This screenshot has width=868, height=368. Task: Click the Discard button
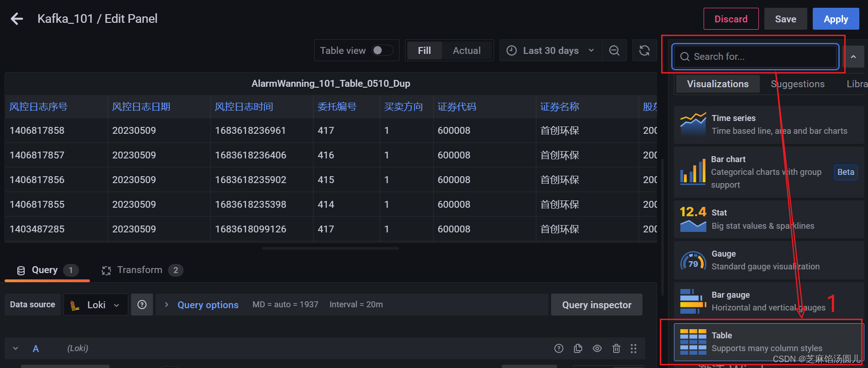(x=731, y=19)
